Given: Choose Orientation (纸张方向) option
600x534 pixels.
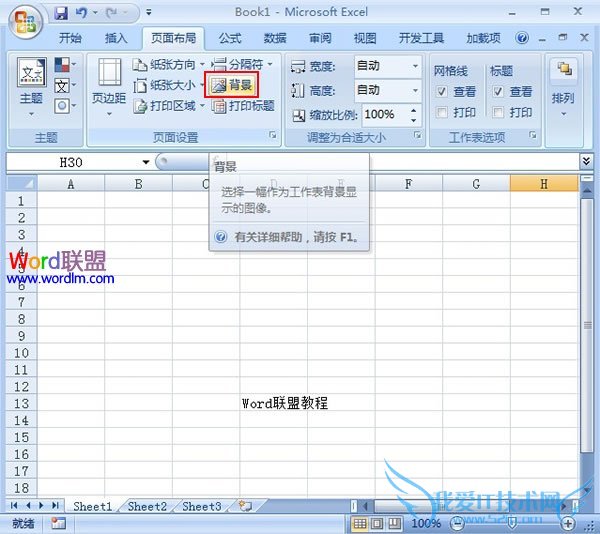Looking at the screenshot, I should [168, 65].
